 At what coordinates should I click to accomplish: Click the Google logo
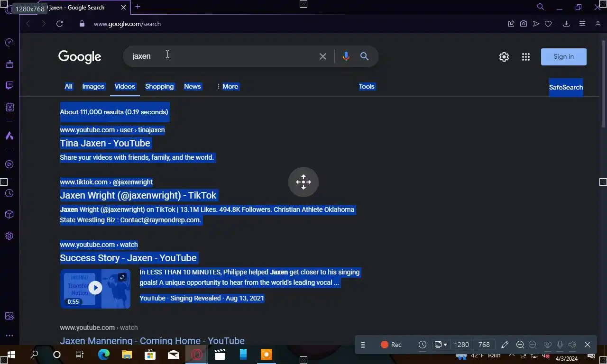coord(80,57)
